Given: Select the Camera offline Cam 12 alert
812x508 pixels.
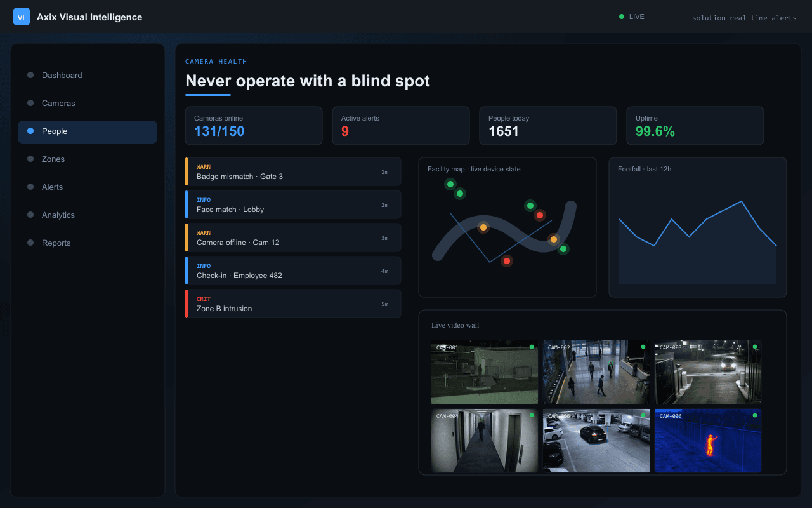Looking at the screenshot, I should click(x=293, y=237).
